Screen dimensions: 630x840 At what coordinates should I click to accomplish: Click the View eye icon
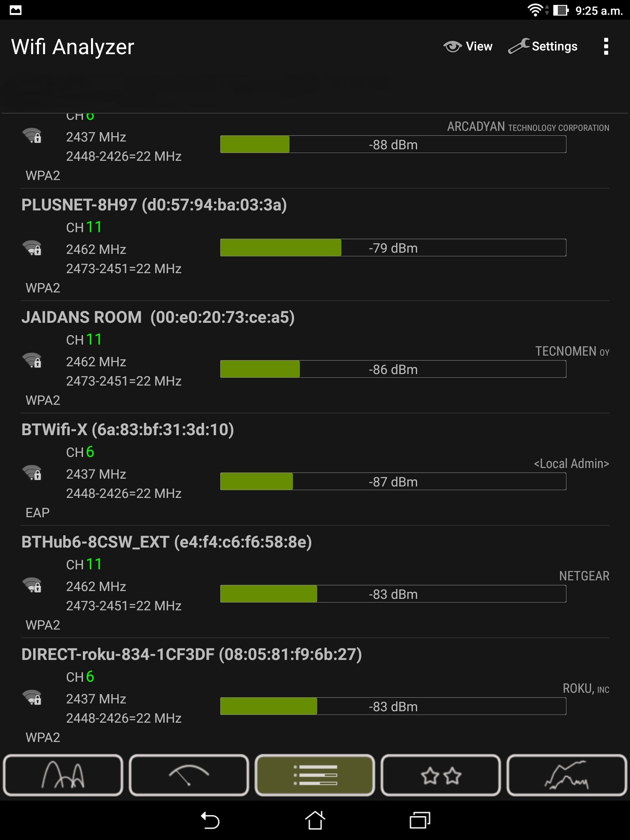(x=452, y=46)
